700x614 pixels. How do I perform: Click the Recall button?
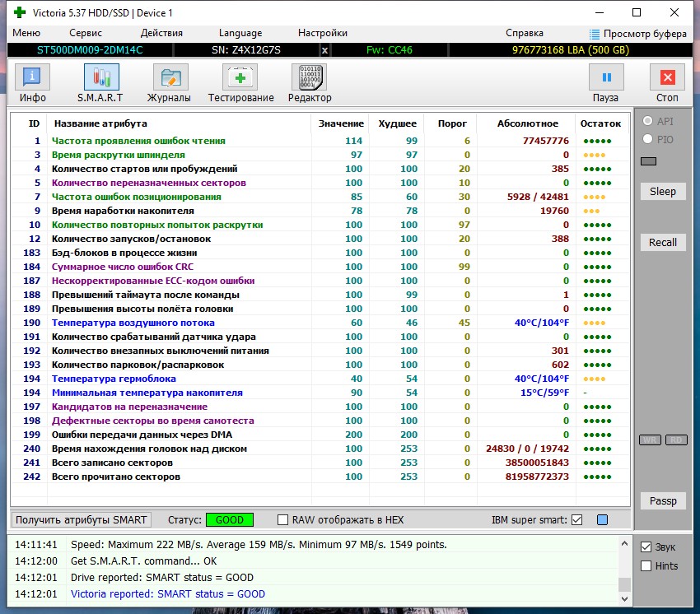click(663, 242)
